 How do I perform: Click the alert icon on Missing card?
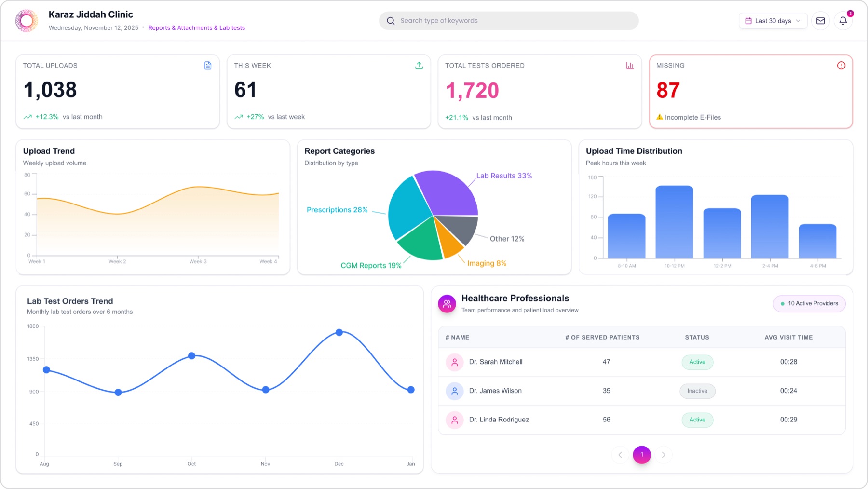841,66
